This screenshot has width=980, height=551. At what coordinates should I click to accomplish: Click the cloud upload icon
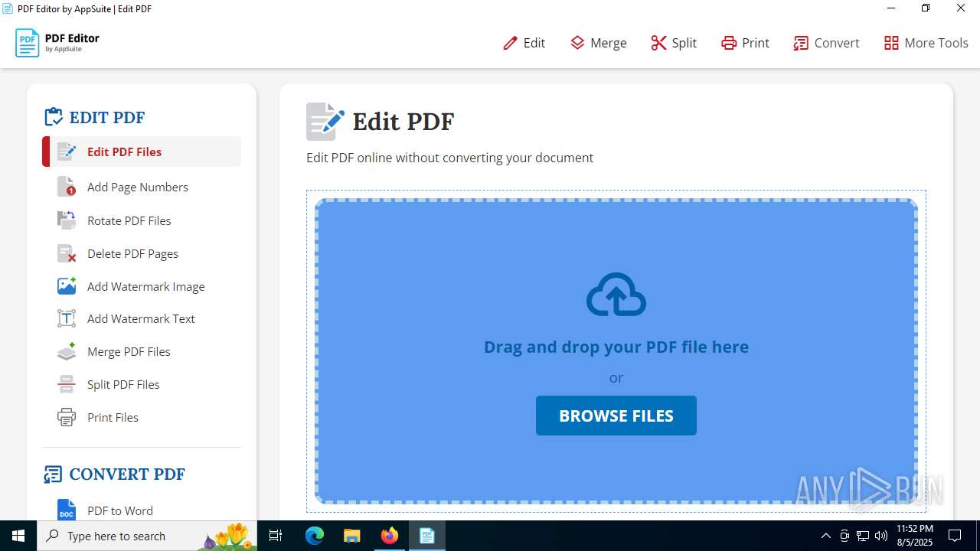coord(616,295)
